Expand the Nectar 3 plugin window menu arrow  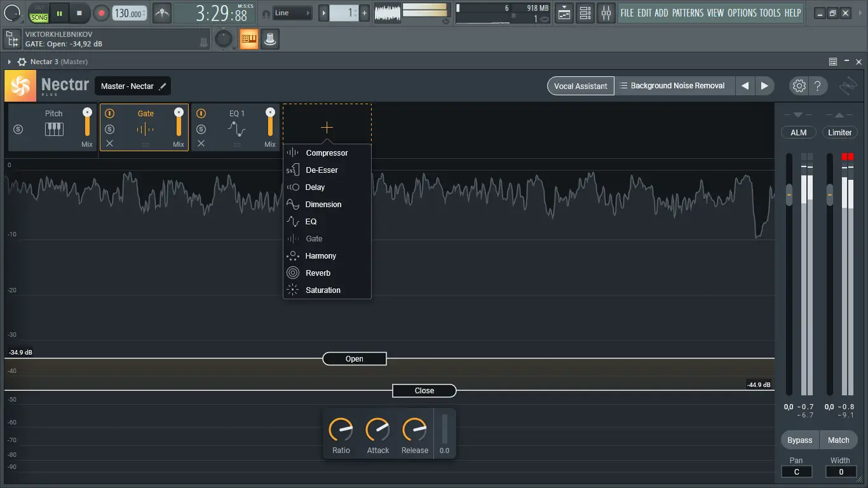point(10,62)
